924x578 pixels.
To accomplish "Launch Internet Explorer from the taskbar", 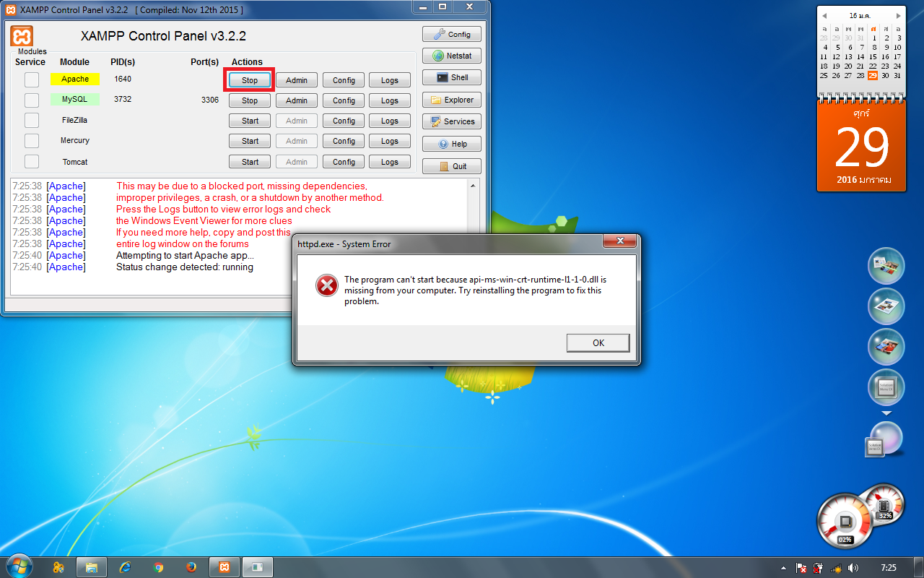I will (x=124, y=567).
